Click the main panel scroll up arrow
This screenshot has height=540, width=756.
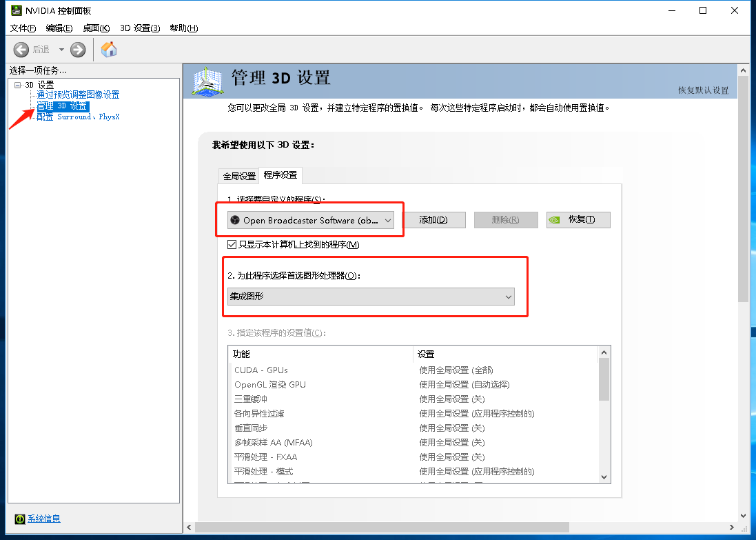coord(743,70)
